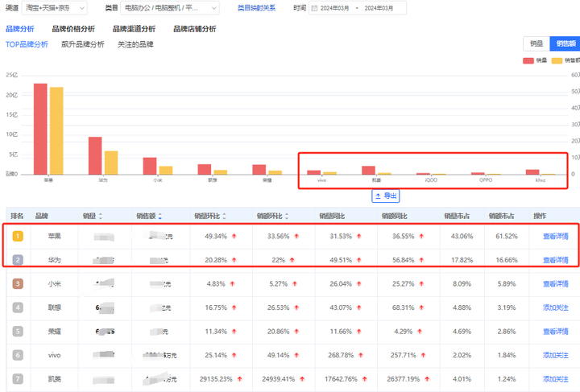Open the 类目 dropdown showing 电脑办公

pyautogui.click(x=170, y=8)
